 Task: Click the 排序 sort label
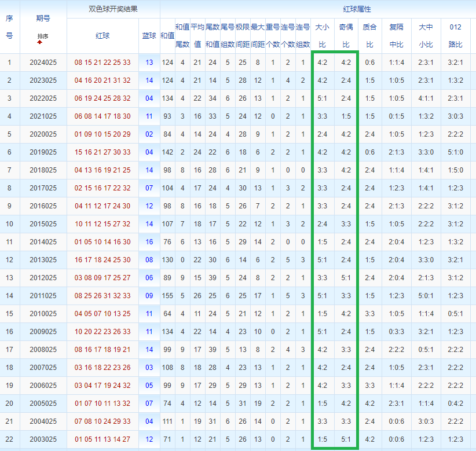click(x=43, y=36)
